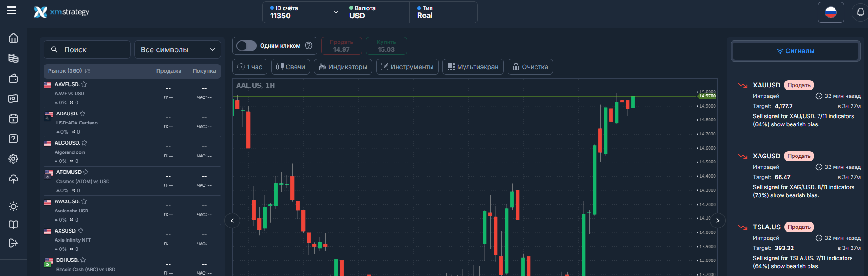
Task: Select the AXSUSD market row
Action: [x=132, y=240]
